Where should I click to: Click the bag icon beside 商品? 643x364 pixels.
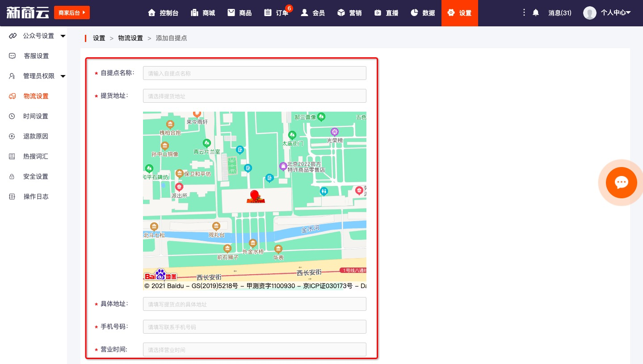point(231,13)
